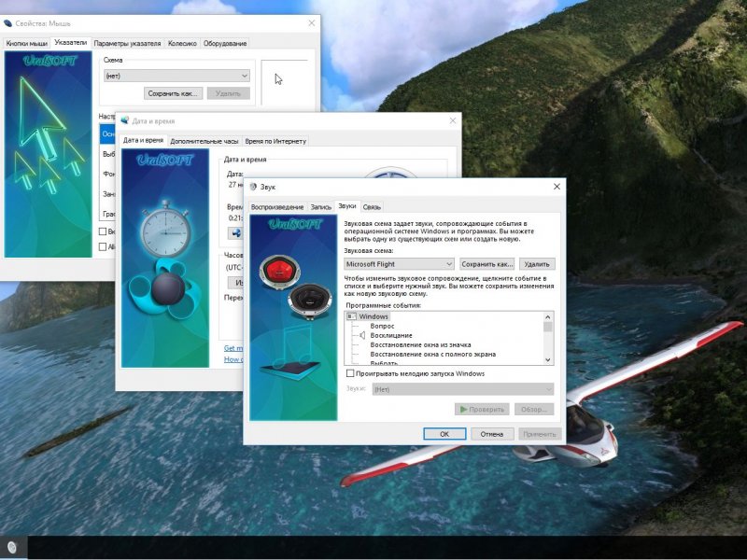Click the Проверить button

click(x=482, y=409)
